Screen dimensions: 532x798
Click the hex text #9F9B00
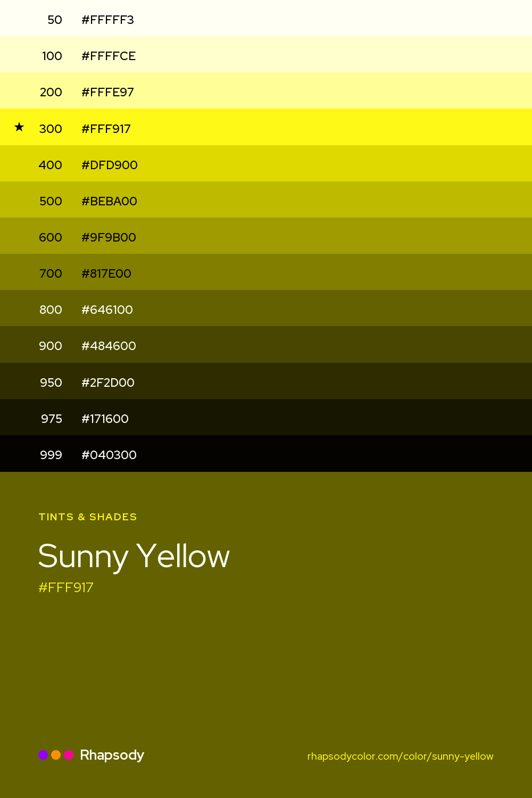[109, 237]
